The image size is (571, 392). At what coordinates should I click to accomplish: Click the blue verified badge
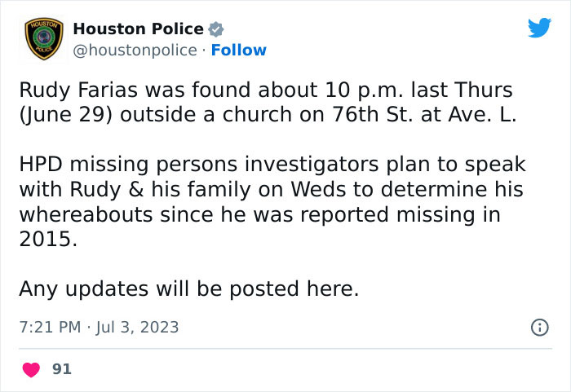[215, 29]
